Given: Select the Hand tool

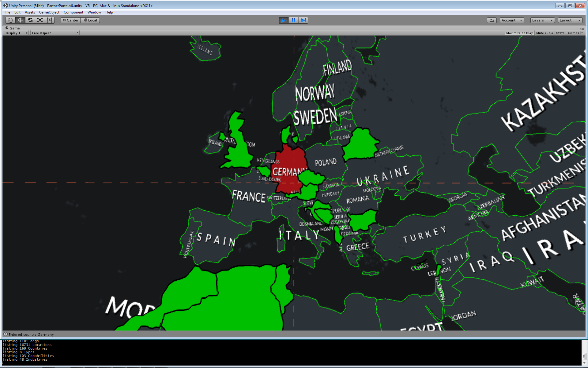Looking at the screenshot, I should 10,20.
